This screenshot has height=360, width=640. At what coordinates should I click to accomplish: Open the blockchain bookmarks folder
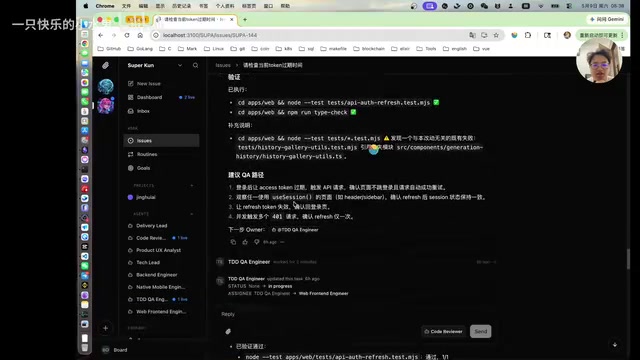tap(369, 49)
